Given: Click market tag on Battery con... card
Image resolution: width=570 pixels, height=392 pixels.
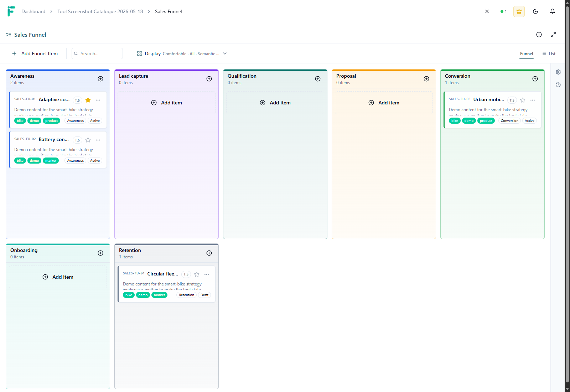Looking at the screenshot, I should pos(51,161).
